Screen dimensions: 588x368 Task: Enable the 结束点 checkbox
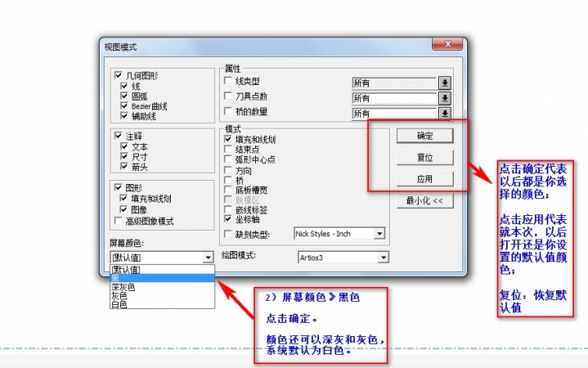coord(227,150)
